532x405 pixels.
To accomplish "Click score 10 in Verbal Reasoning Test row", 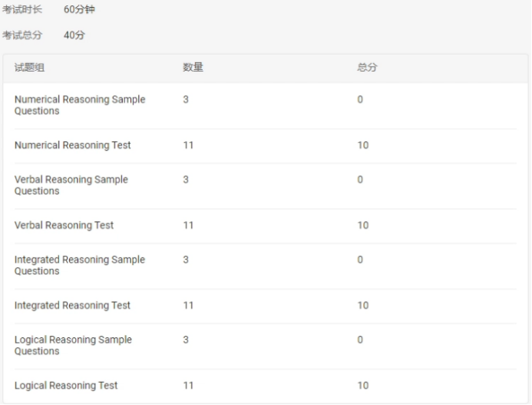I will (x=362, y=225).
